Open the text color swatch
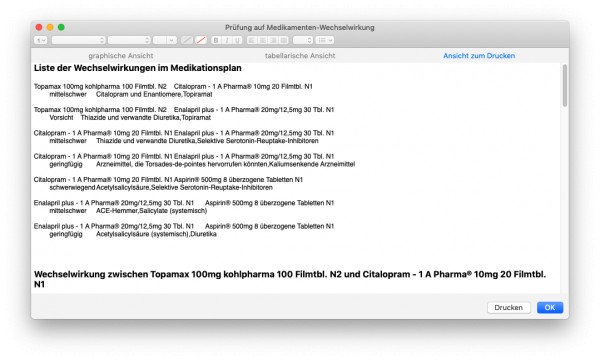Screen dimensions: 600x360 click(x=187, y=40)
